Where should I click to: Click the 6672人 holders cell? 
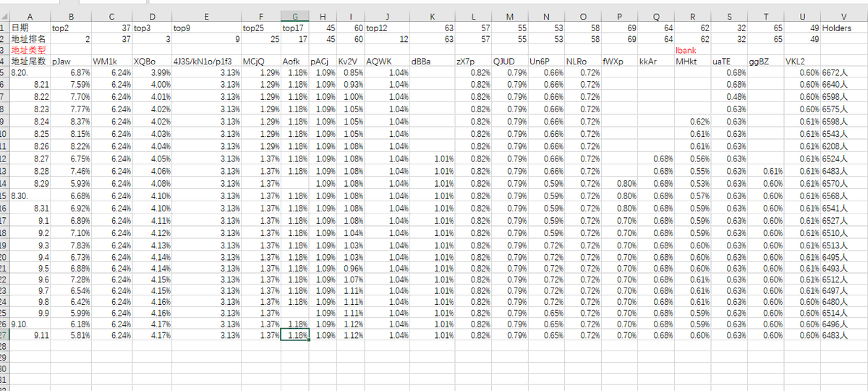(x=843, y=73)
